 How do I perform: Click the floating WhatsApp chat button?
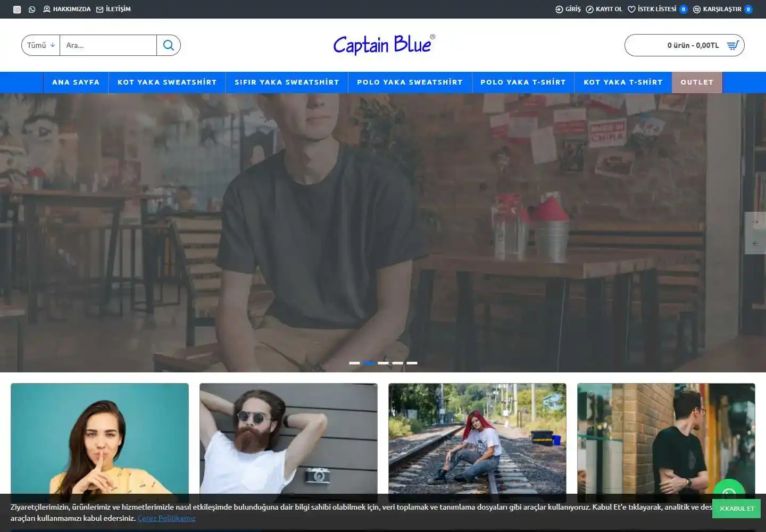729,489
